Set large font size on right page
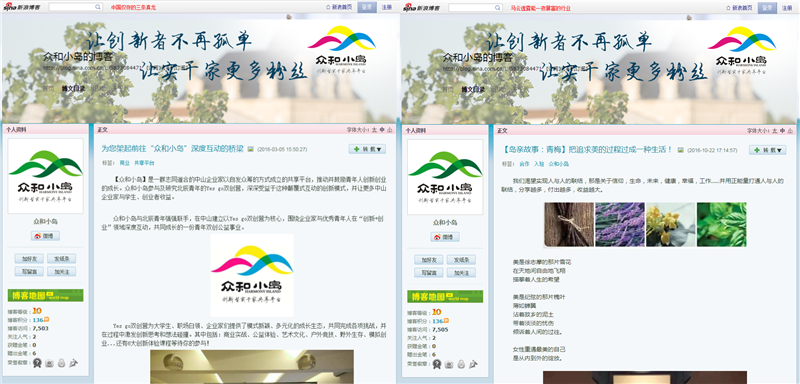This screenshot has height=384, width=800. click(x=774, y=131)
